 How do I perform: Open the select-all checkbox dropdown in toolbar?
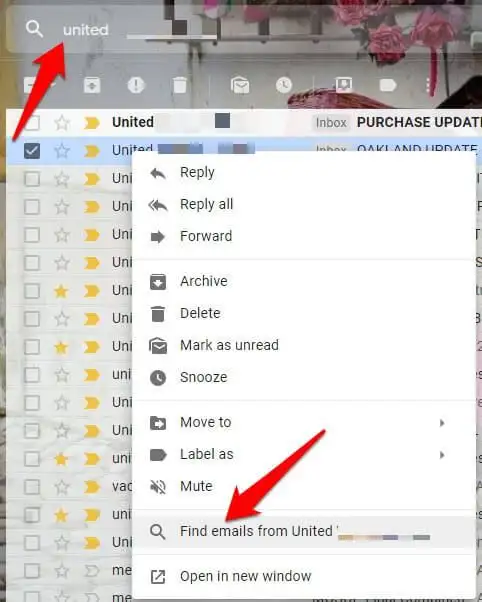(52, 85)
